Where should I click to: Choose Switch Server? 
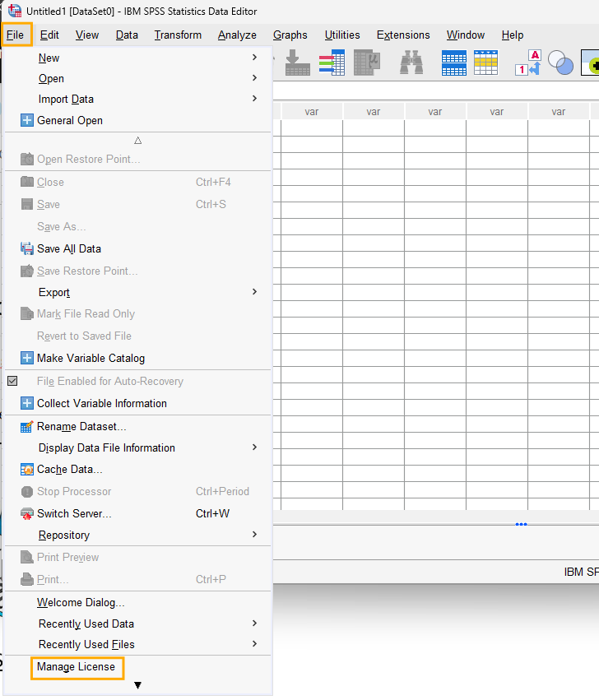click(138, 513)
